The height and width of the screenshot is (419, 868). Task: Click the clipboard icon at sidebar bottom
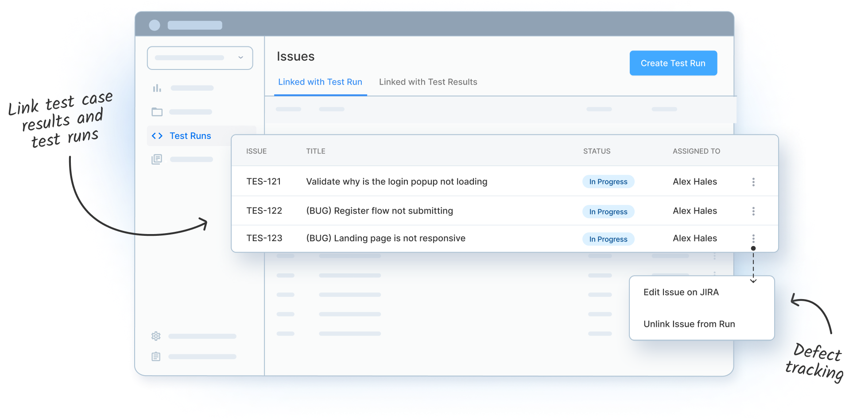tap(156, 356)
